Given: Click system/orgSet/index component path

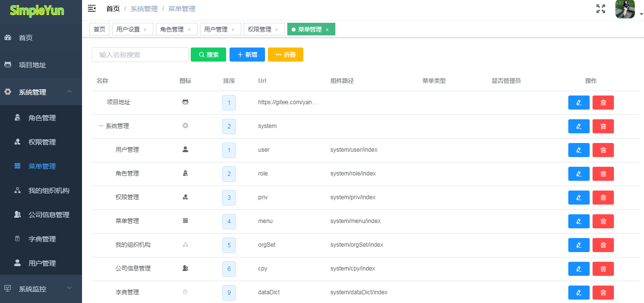Looking at the screenshot, I should point(357,245).
